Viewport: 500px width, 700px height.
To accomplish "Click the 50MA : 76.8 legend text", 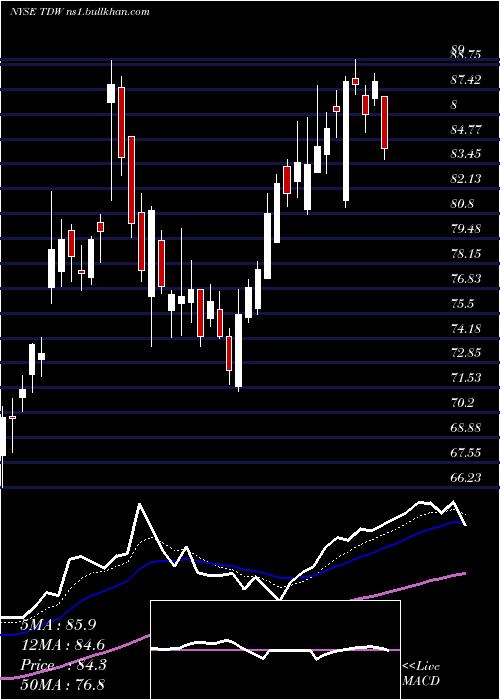I will (x=63, y=684).
